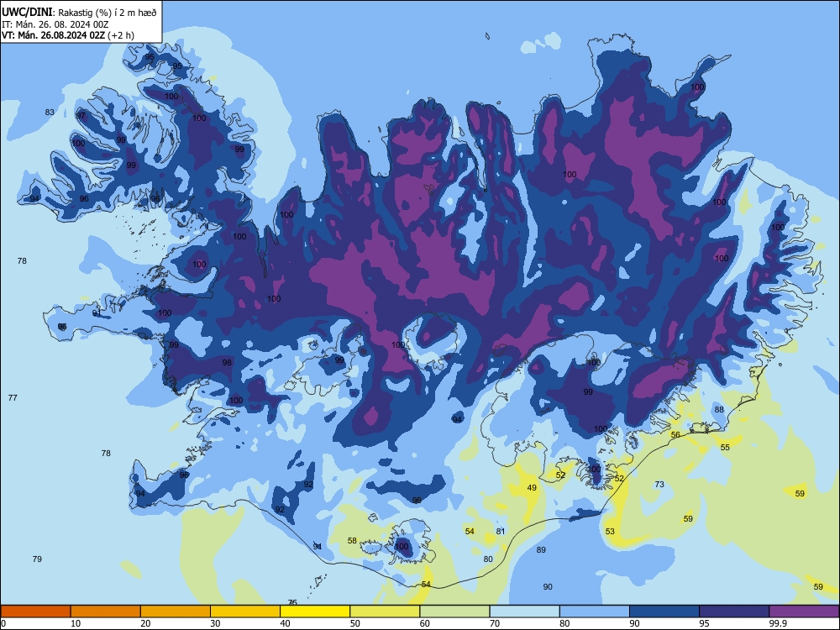Click the purple 99.9+ legend swatch
Image resolution: width=840 pixels, height=630 pixels.
pyautogui.click(x=804, y=612)
